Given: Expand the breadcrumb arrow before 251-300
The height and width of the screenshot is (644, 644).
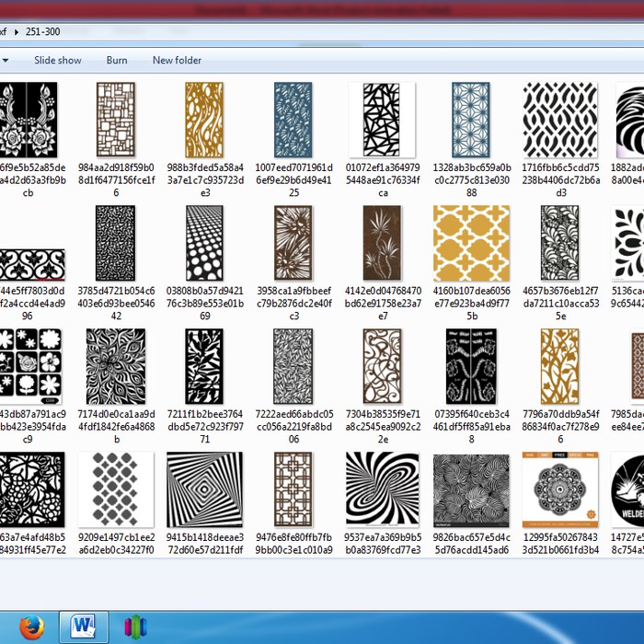Looking at the screenshot, I should coord(17,31).
